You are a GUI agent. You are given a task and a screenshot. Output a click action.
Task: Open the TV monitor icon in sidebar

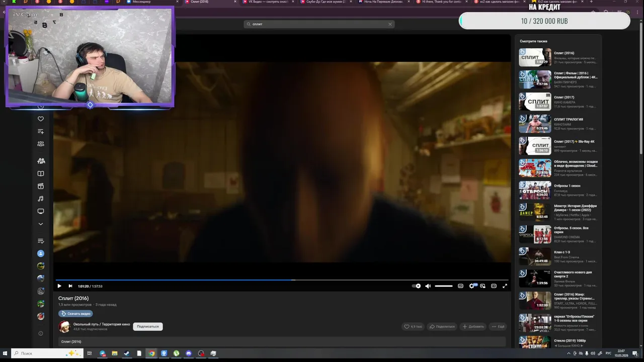tap(41, 212)
